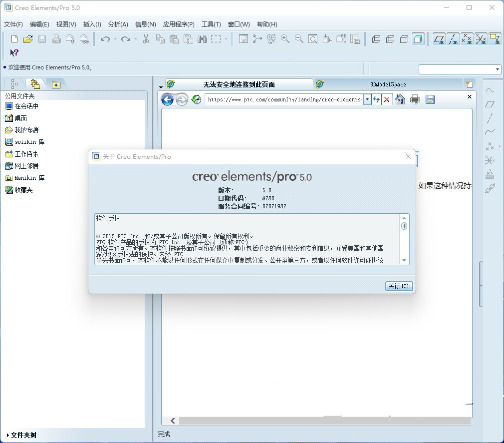Open the selection filter dropdown

pos(497,69)
